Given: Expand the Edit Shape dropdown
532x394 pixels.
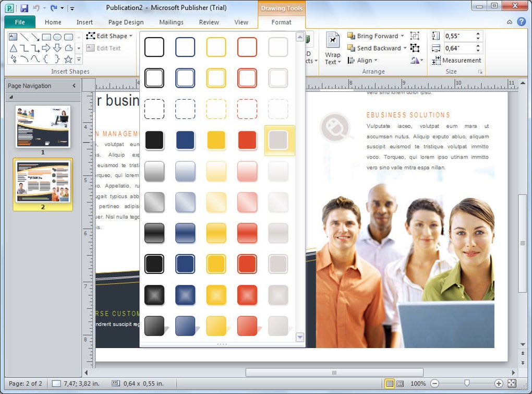Looking at the screenshot, I should 130,36.
